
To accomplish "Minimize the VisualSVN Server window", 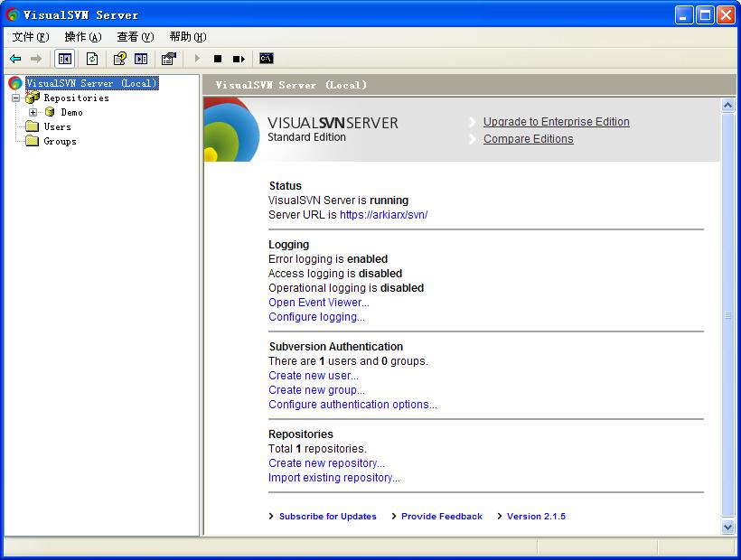I will [x=684, y=15].
